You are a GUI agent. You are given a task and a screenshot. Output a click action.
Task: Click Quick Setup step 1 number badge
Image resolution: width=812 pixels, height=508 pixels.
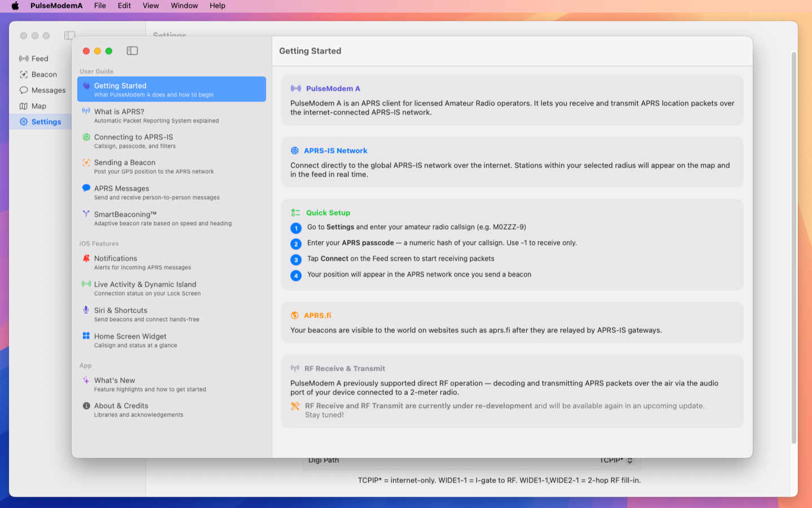[296, 228]
